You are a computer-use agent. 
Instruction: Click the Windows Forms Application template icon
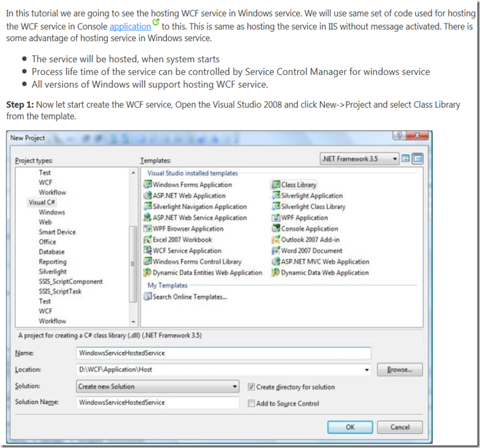pyautogui.click(x=148, y=185)
